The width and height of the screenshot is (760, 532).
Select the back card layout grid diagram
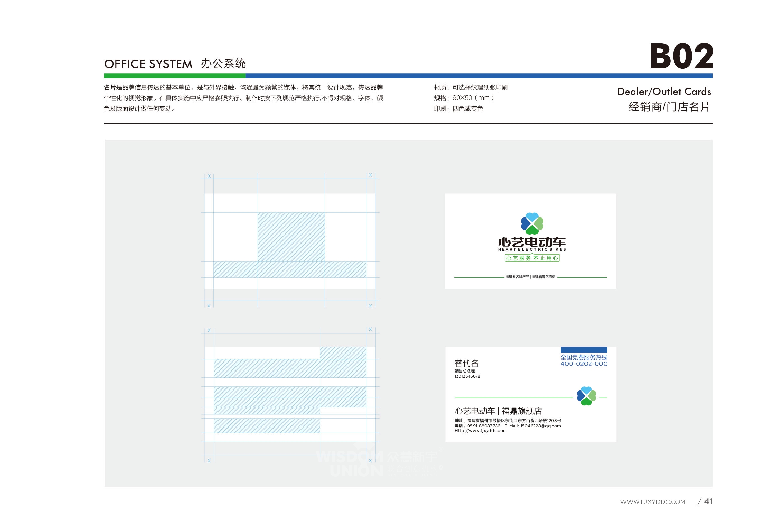(x=290, y=395)
